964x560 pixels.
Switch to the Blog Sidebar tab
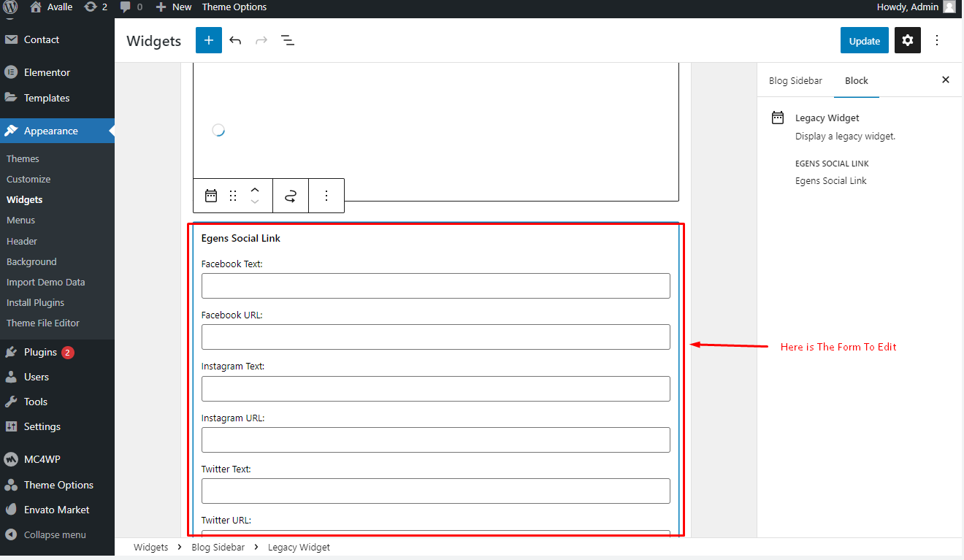795,80
